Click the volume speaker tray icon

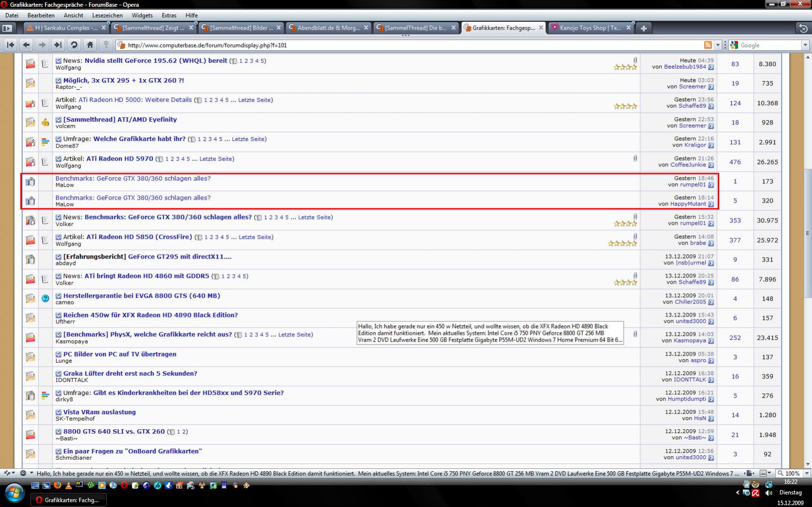click(x=769, y=493)
